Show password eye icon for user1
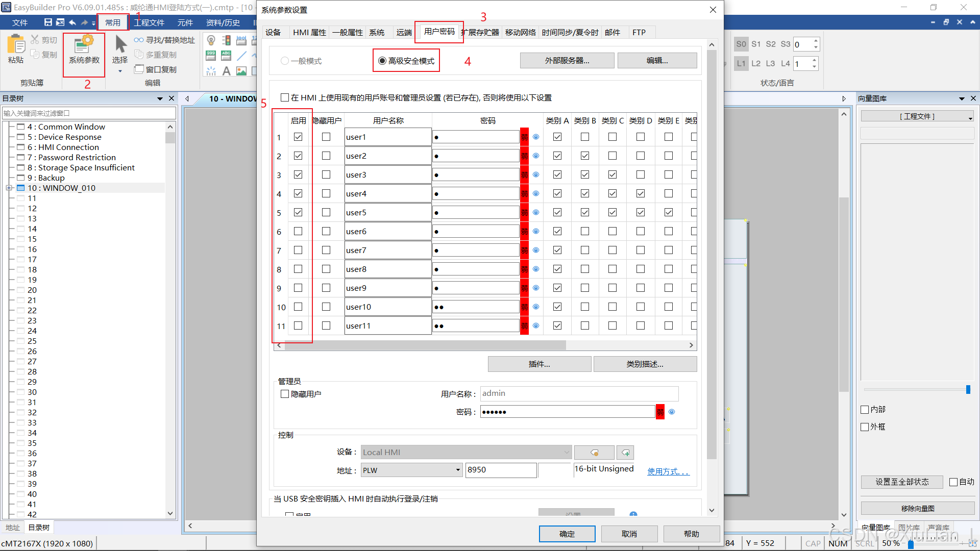The width and height of the screenshot is (980, 551). point(536,137)
